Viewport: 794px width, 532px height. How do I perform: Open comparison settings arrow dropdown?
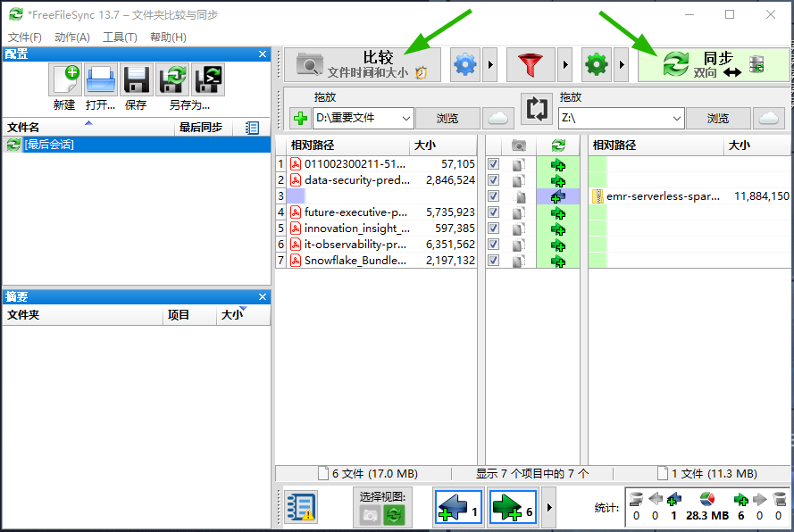click(x=489, y=65)
